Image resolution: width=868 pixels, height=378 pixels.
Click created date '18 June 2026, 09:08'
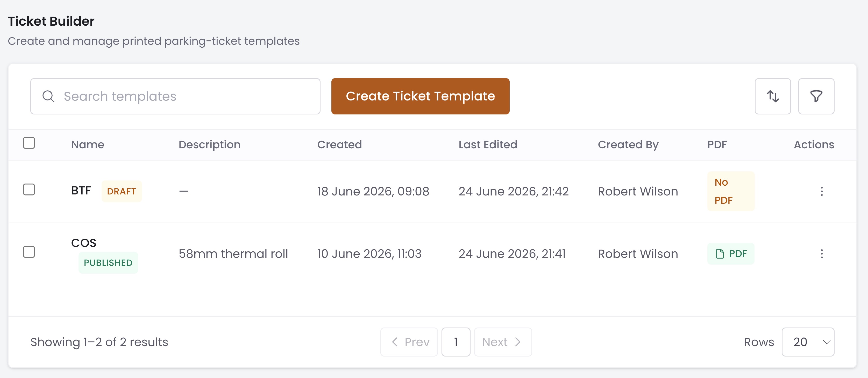pos(373,191)
